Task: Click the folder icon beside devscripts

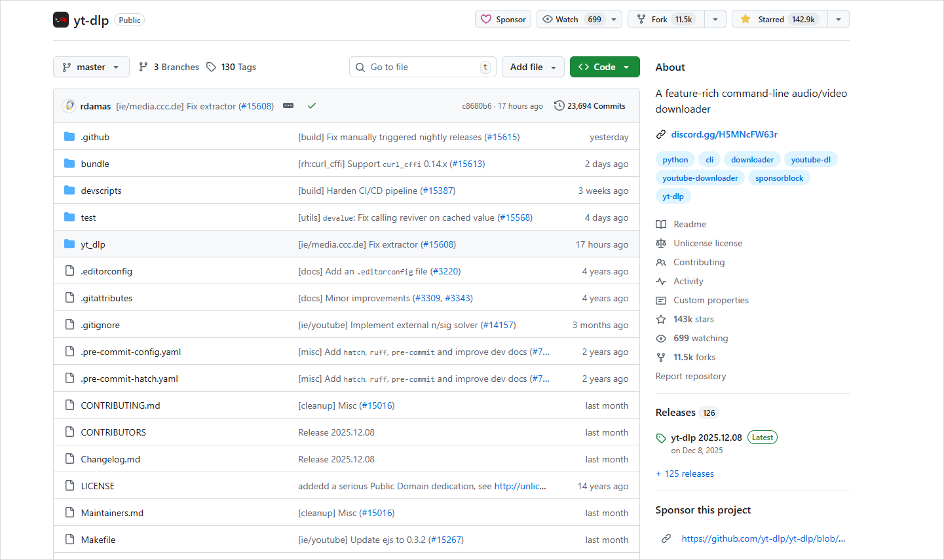Action: click(x=69, y=190)
